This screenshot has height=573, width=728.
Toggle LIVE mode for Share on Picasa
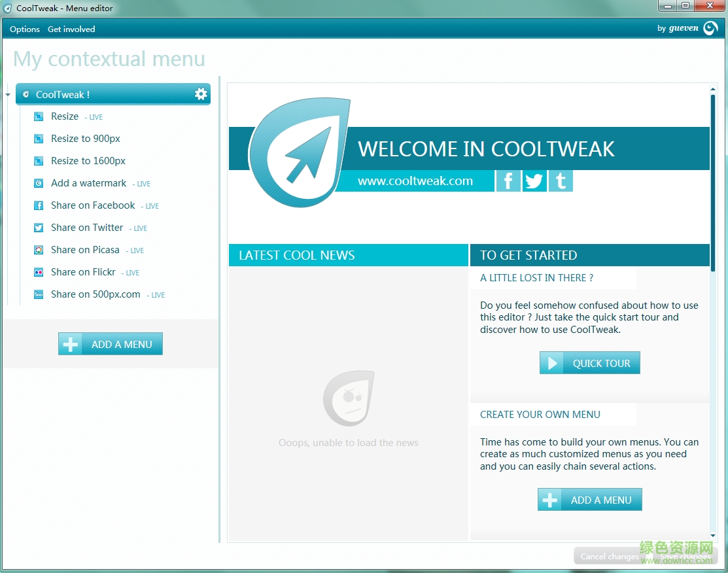pyautogui.click(x=135, y=251)
